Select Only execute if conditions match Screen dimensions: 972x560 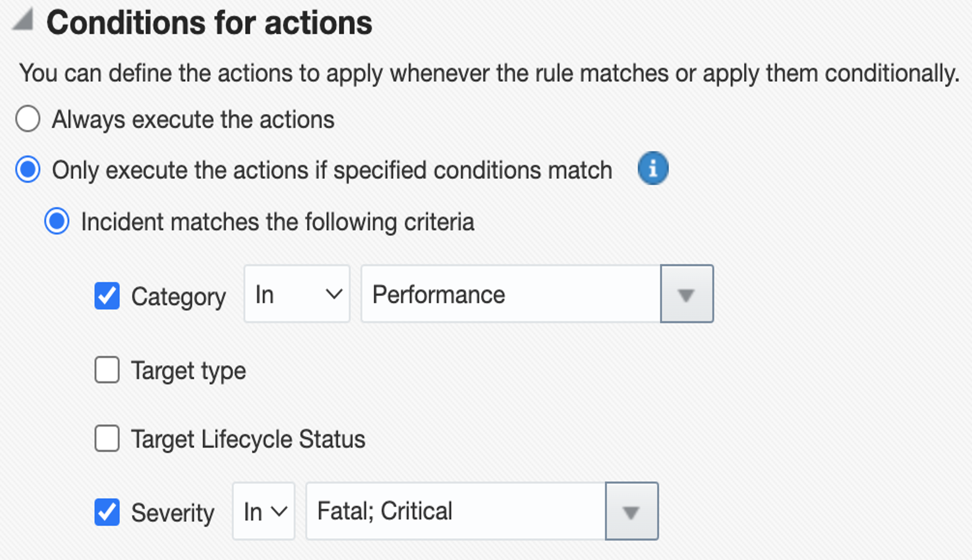coord(28,169)
